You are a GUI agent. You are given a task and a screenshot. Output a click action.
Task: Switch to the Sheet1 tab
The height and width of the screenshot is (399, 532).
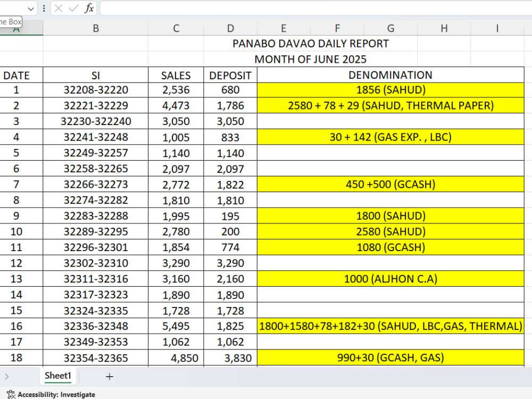[x=57, y=376]
